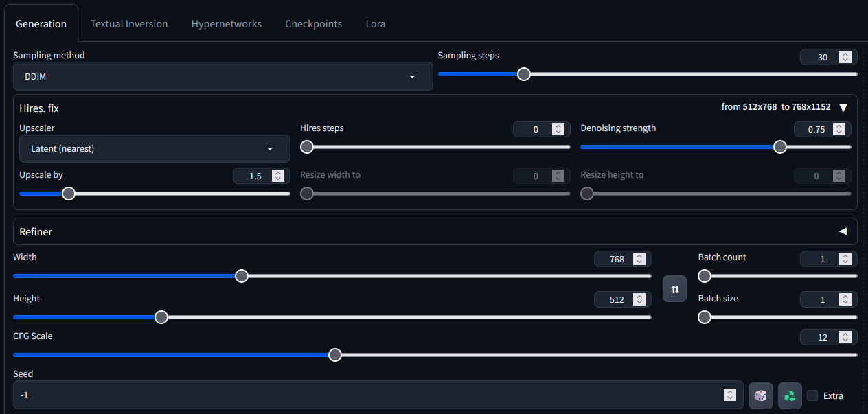
Task: Open the Upscaler dropdown showing Latent (nearest)
Action: 155,148
